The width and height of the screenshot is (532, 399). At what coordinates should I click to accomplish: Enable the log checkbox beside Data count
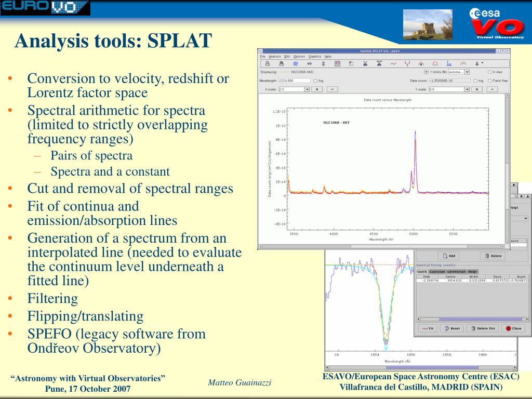(x=475, y=81)
